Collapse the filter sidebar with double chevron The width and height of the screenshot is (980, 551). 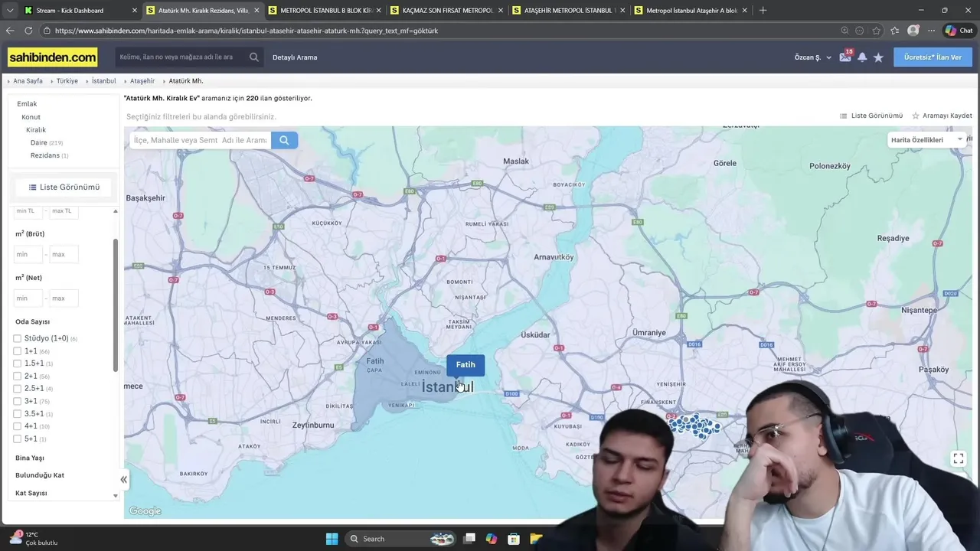[x=123, y=480]
